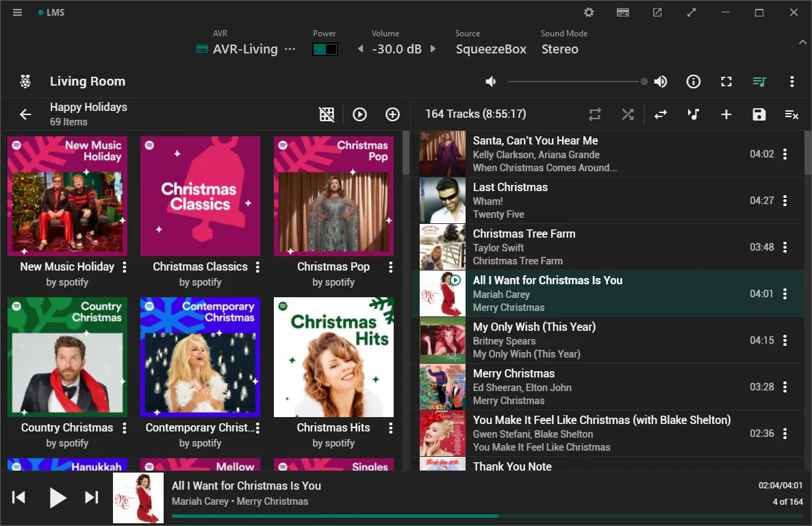Select Merry Christmas by Ed Sheeran
This screenshot has width=812, height=526.
(x=609, y=387)
